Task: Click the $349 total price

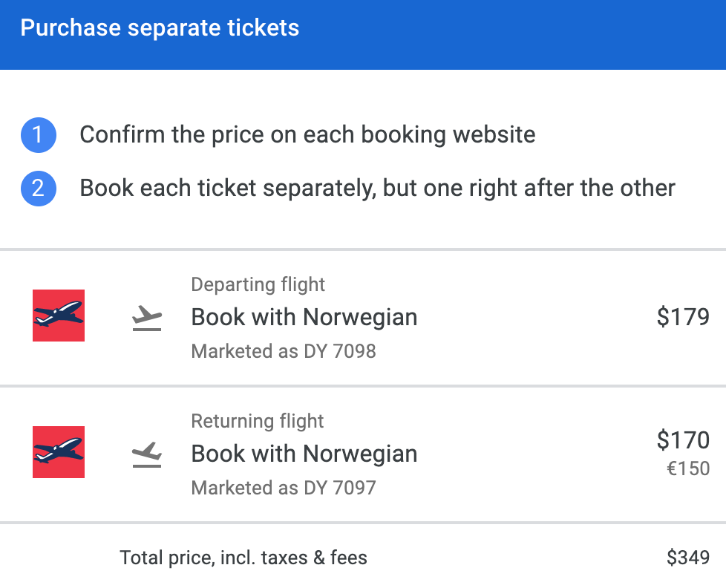Action: coord(688,558)
